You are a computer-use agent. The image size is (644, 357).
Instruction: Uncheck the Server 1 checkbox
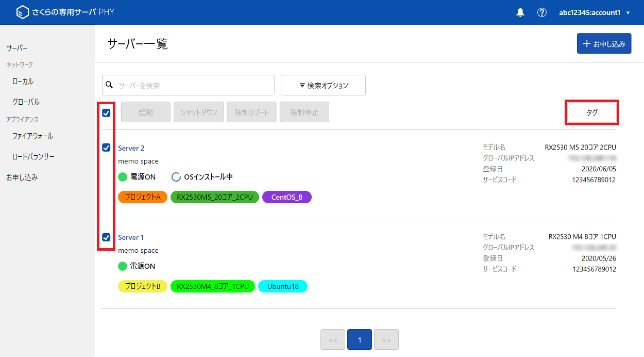[x=106, y=237]
